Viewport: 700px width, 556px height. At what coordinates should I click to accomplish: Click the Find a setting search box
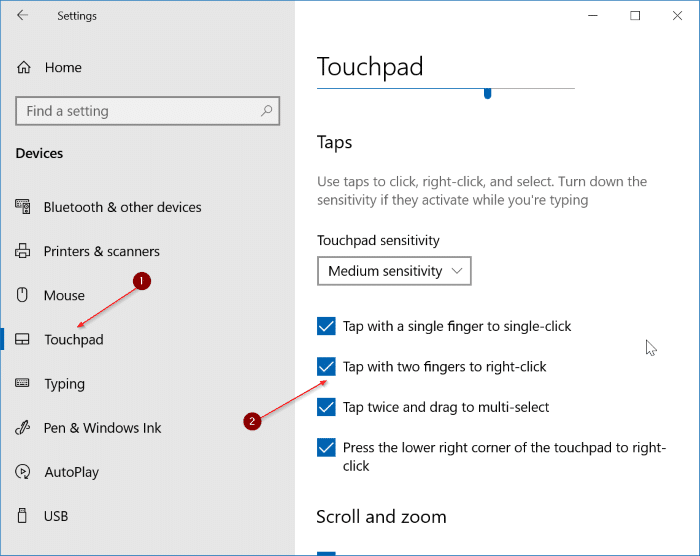coord(147,111)
